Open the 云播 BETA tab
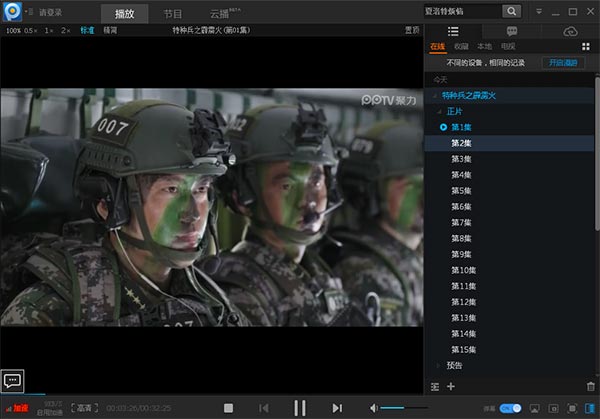The image size is (600, 419). (x=225, y=14)
